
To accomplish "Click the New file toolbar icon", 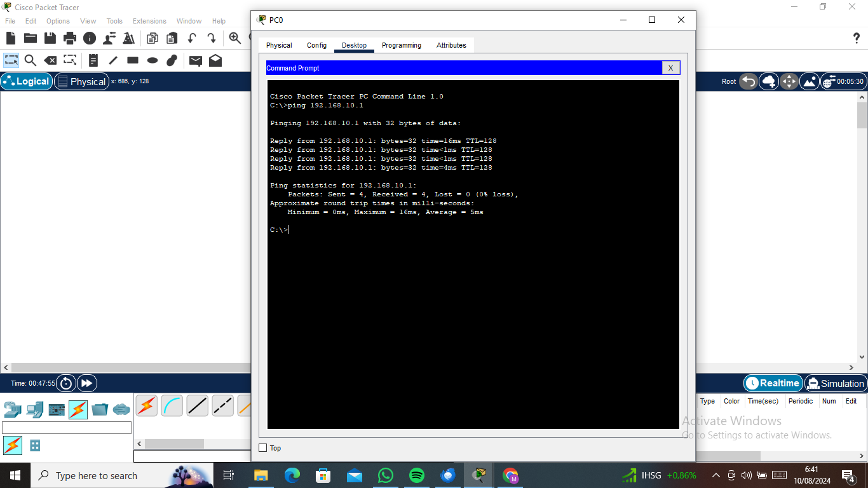I will pyautogui.click(x=11, y=38).
